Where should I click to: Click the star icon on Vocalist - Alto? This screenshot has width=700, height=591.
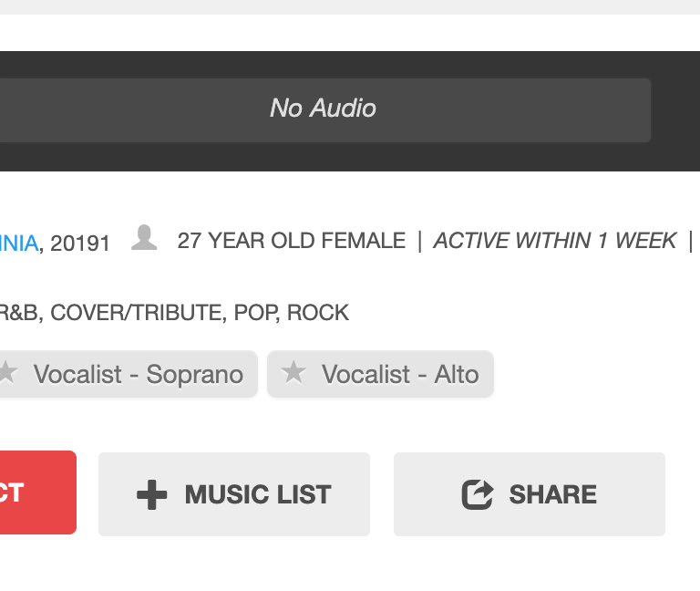(293, 373)
